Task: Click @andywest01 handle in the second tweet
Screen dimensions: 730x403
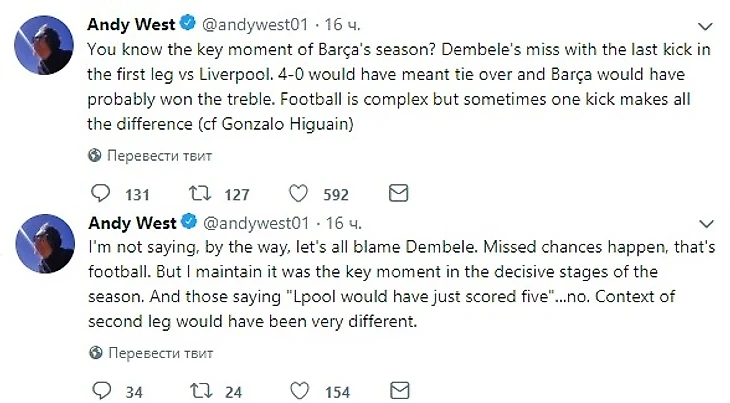Action: [257, 222]
